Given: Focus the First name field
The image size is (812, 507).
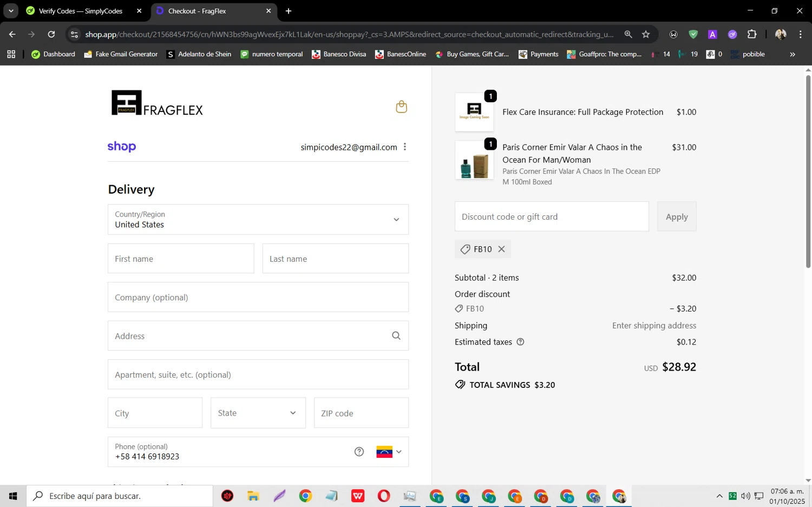Looking at the screenshot, I should tap(181, 259).
